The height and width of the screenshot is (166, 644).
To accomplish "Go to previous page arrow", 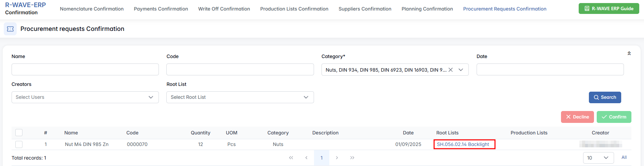I will click(x=306, y=158).
